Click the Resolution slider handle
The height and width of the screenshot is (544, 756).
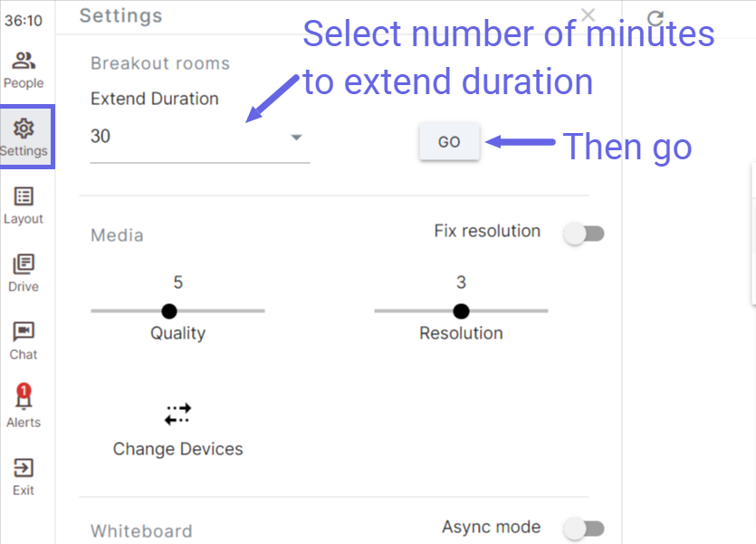click(462, 311)
